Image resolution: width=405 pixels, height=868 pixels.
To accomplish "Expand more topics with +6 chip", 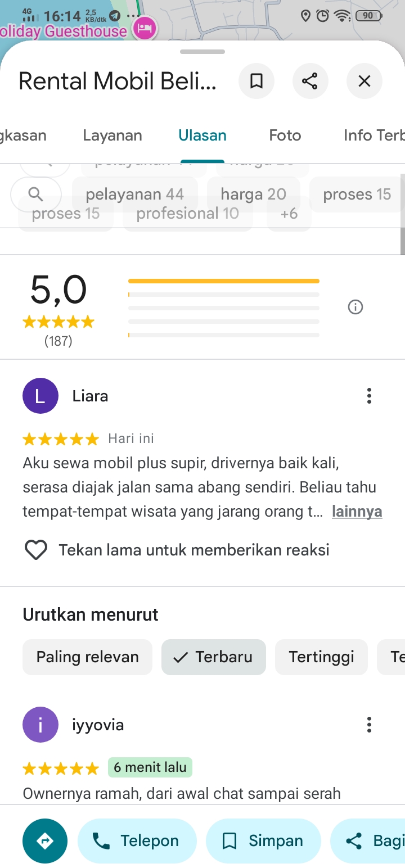I will click(289, 214).
